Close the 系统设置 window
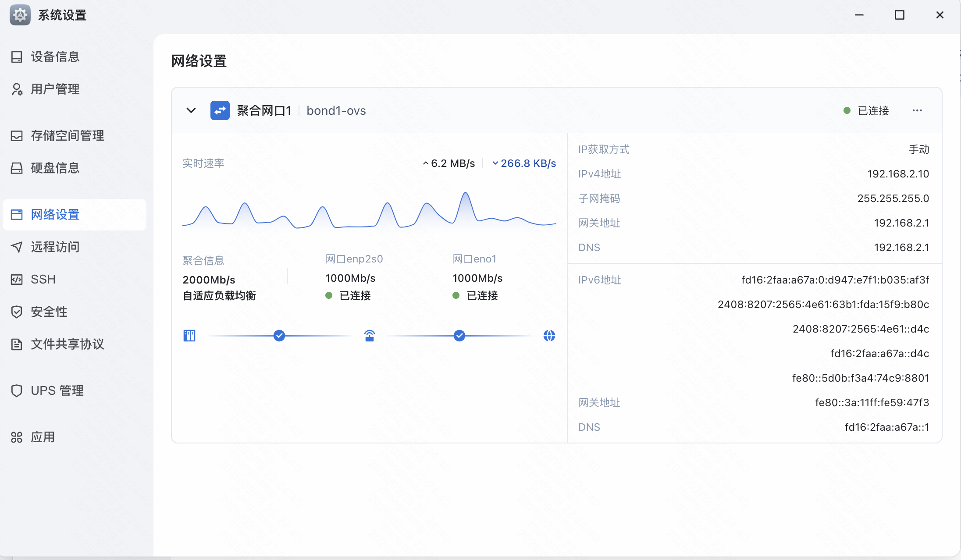The height and width of the screenshot is (560, 961). pos(940,15)
